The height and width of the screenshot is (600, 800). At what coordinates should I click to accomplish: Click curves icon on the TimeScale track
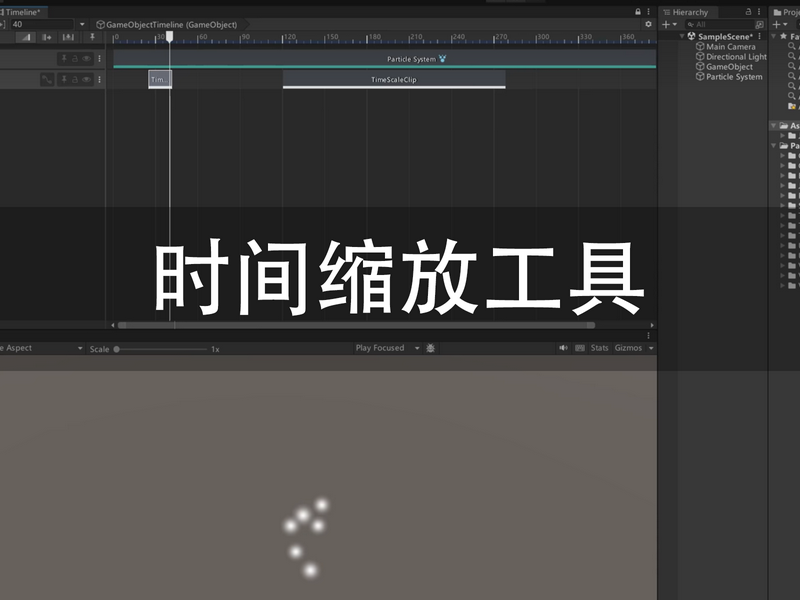(47, 79)
